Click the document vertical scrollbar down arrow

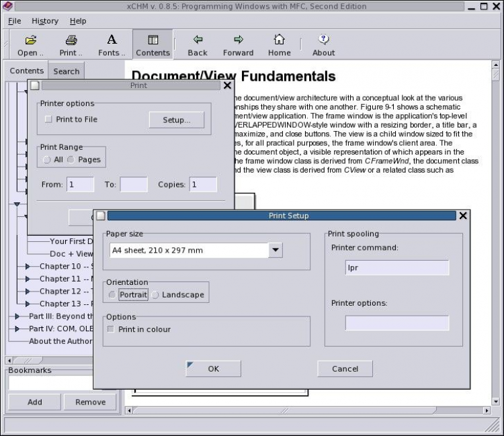[x=496, y=401]
